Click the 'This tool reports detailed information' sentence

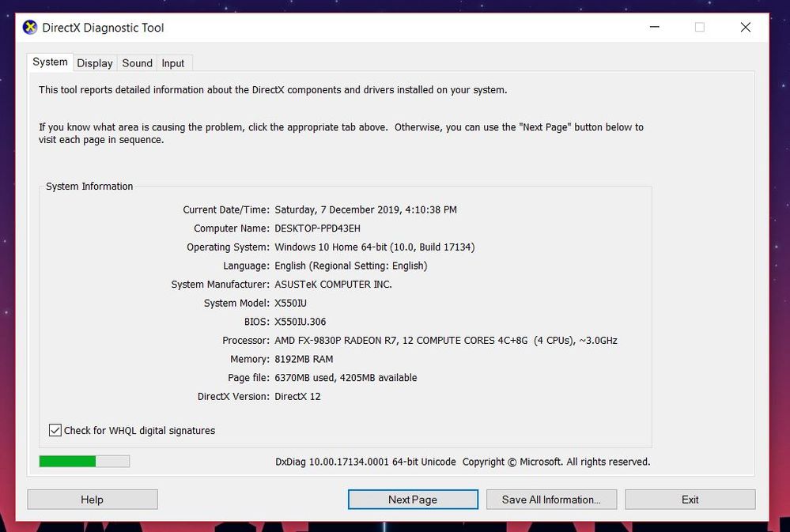[x=273, y=89]
